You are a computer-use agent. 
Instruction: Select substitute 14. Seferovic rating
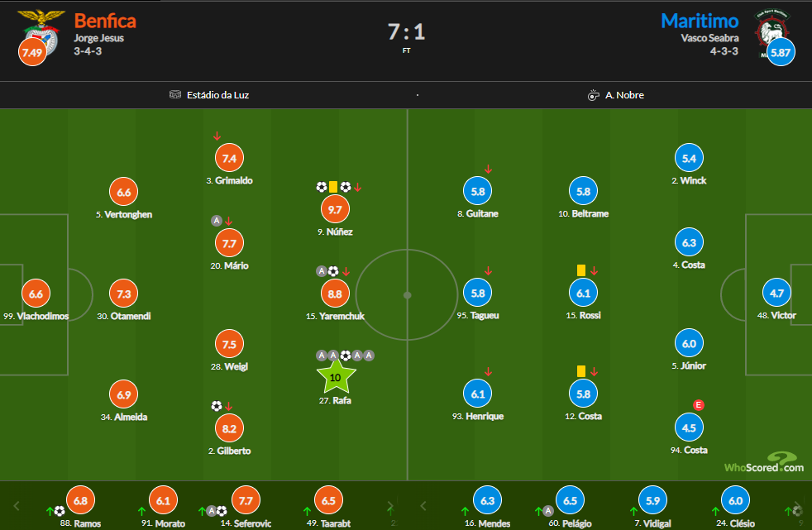pyautogui.click(x=246, y=500)
